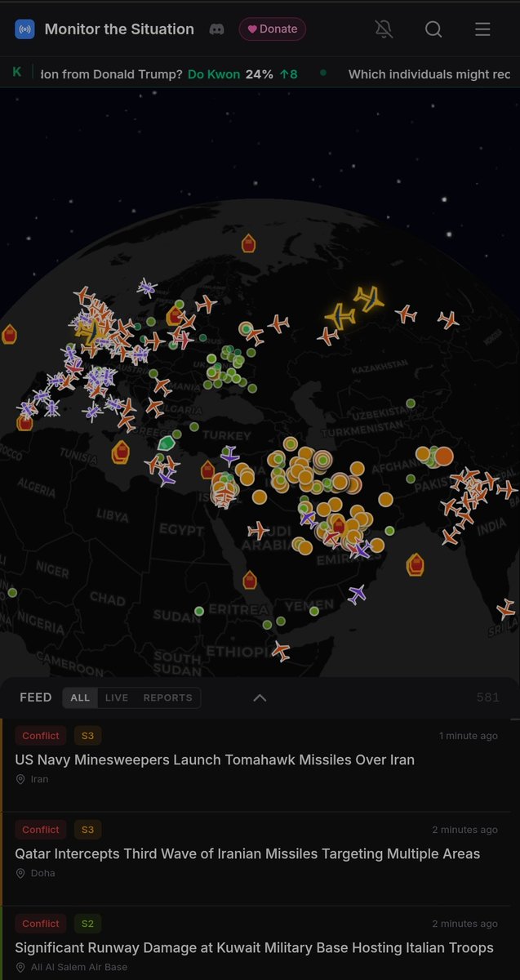Image resolution: width=520 pixels, height=980 pixels.
Task: Click the green K ticker icon
Action: point(16,73)
